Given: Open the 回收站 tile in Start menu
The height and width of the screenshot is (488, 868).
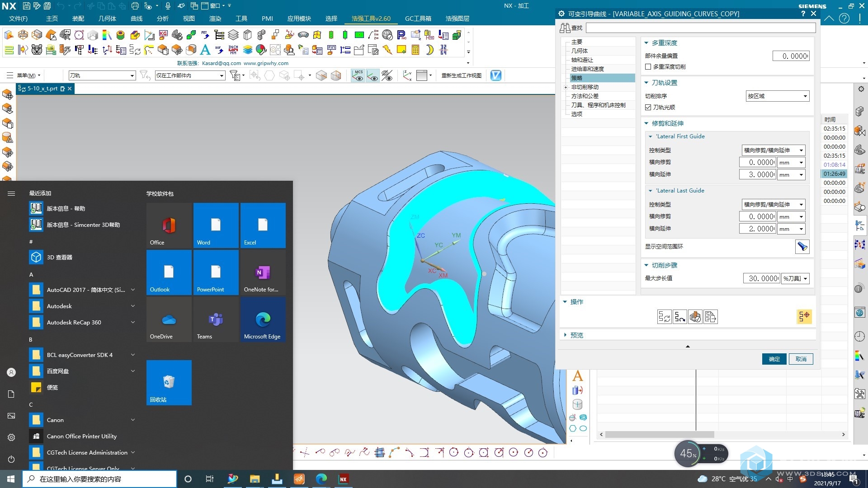Looking at the screenshot, I should tap(169, 382).
